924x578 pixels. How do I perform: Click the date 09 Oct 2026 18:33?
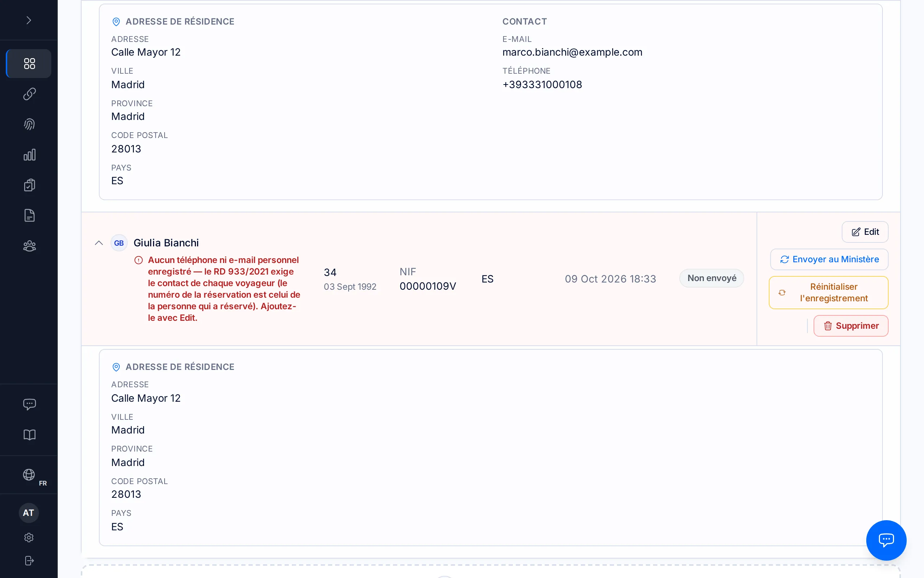click(x=610, y=279)
